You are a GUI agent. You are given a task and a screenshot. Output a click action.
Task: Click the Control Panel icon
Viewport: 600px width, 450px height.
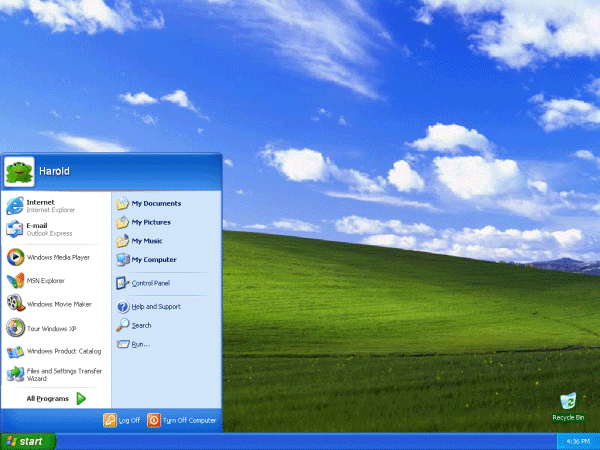(122, 283)
